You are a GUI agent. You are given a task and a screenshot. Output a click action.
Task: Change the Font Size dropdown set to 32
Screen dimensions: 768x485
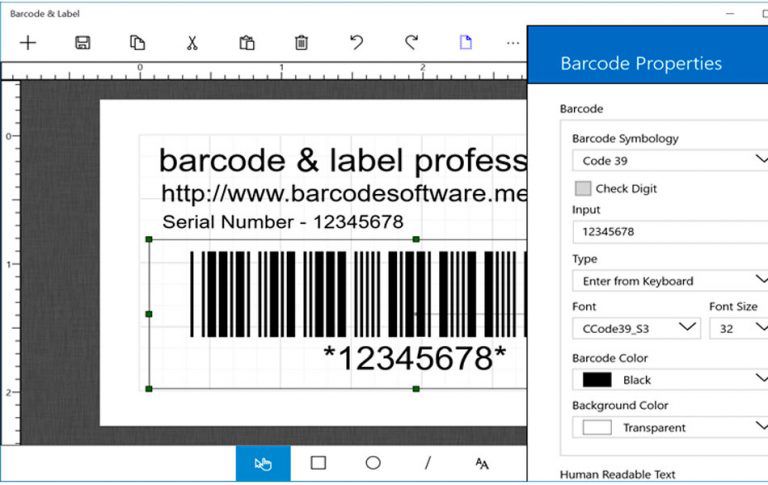point(738,327)
